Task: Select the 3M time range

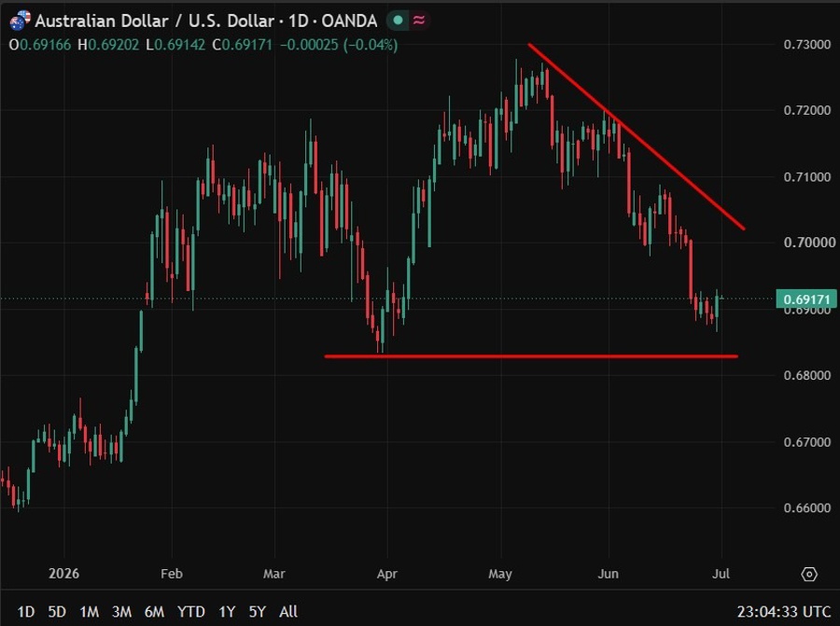Action: pos(121,612)
